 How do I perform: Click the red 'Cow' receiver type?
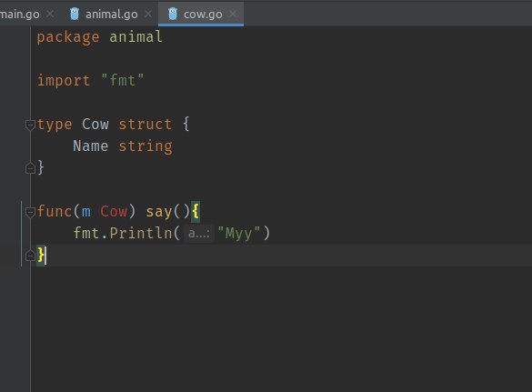point(114,211)
